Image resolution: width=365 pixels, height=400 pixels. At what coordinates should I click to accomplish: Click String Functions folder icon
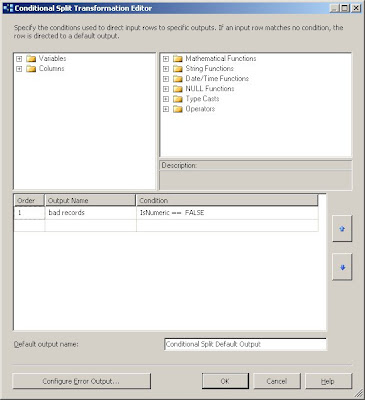(x=178, y=69)
